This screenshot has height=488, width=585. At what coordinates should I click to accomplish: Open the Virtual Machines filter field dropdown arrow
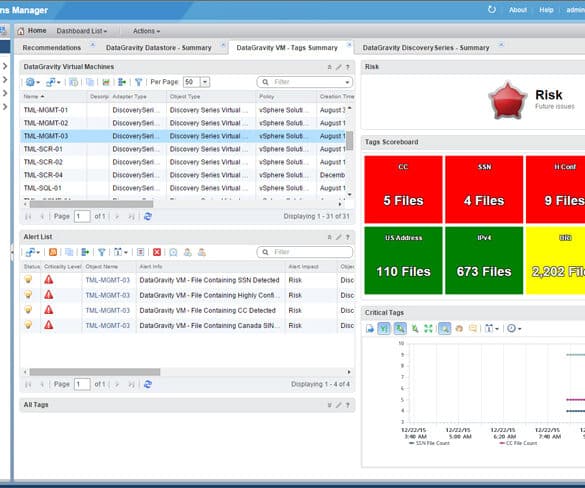347,82
